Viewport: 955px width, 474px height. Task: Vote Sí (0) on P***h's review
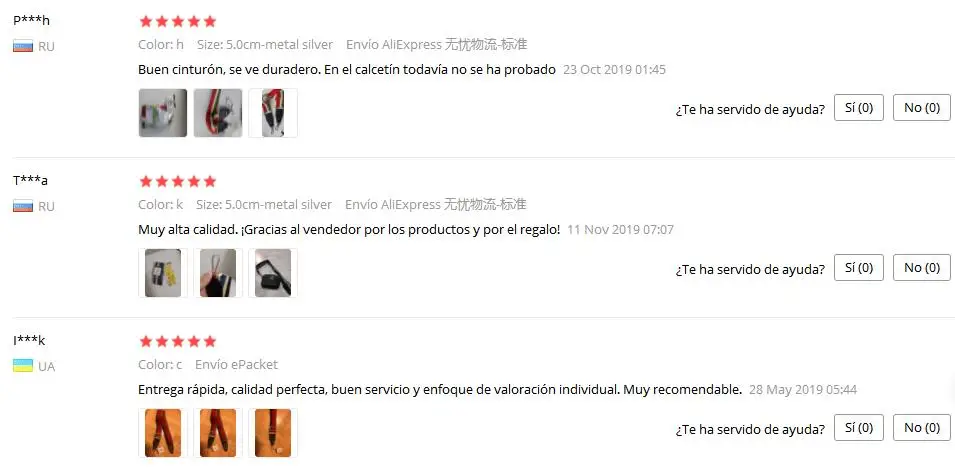(x=859, y=108)
